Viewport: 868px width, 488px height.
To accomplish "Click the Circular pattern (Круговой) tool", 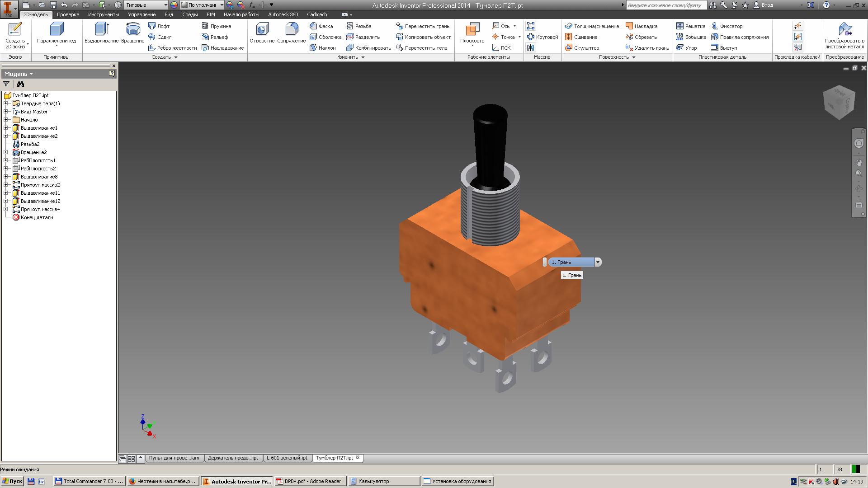I will (x=542, y=37).
